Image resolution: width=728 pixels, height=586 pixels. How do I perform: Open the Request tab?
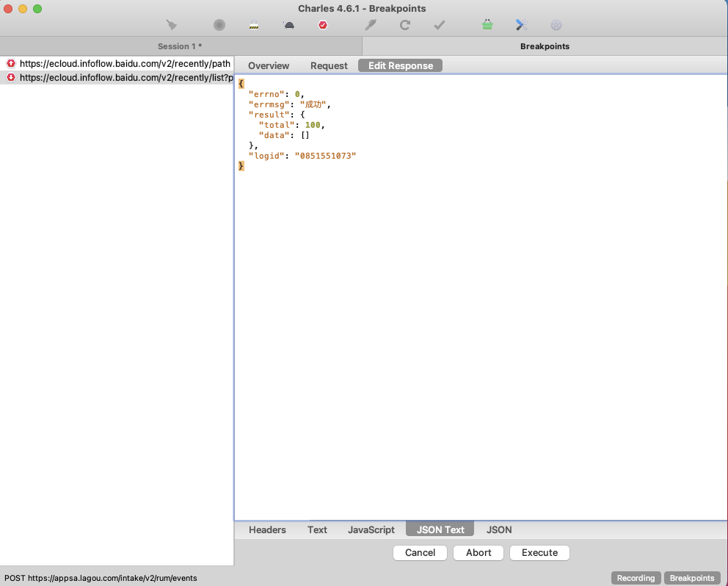[x=329, y=65]
